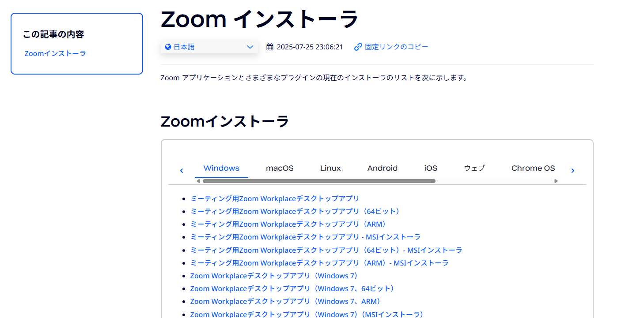This screenshot has height=318, width=644.
Task: Click the 固定リンクのコピー link
Action: [x=396, y=47]
